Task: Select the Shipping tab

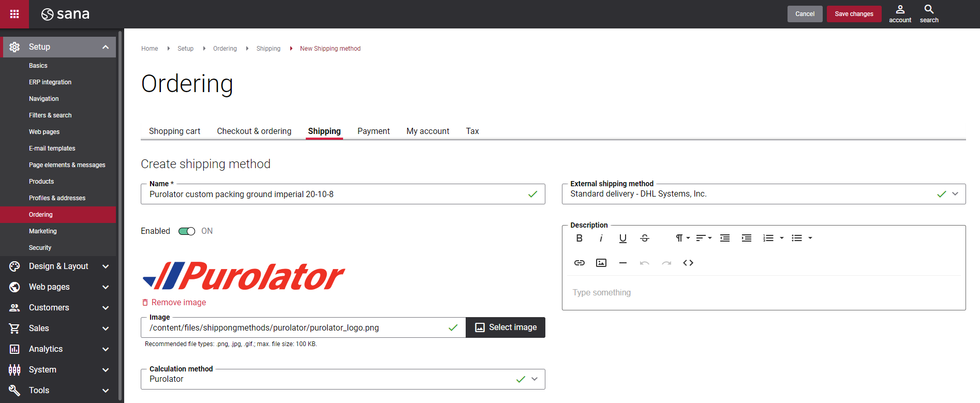Action: point(324,131)
